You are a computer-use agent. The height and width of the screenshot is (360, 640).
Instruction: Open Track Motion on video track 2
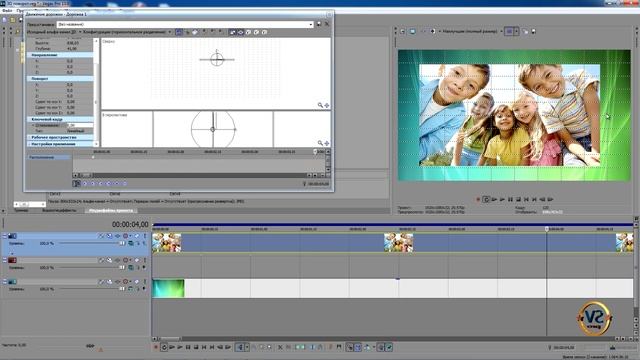pos(109,260)
